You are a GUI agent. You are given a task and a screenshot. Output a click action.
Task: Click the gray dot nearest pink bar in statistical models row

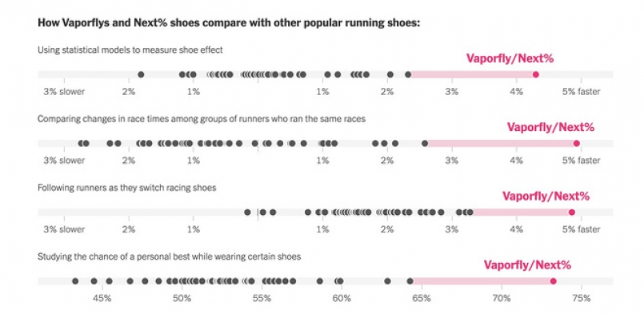(408, 74)
